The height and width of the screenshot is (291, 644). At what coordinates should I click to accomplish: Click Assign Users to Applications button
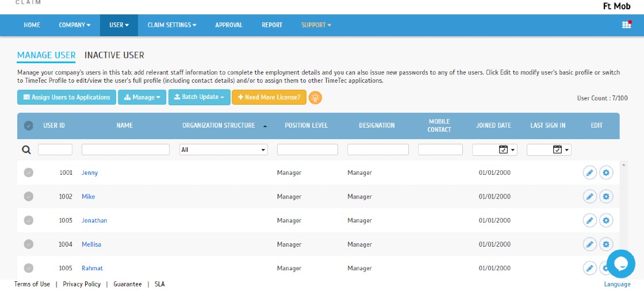[x=67, y=97]
